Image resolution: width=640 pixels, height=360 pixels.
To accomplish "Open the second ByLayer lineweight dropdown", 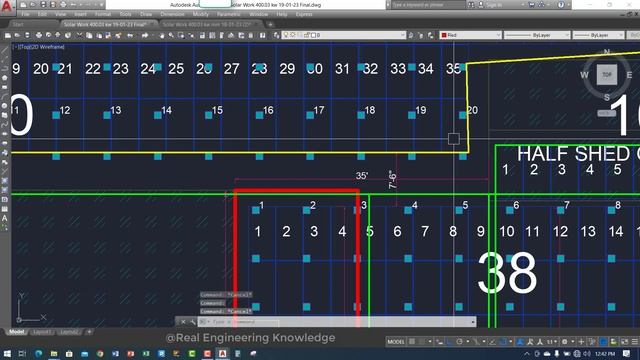I will click(598, 35).
